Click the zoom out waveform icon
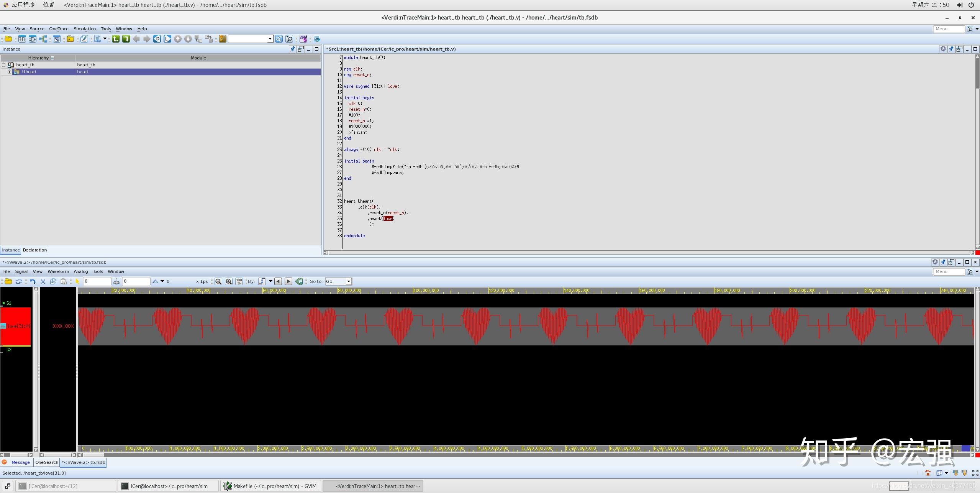 click(218, 281)
